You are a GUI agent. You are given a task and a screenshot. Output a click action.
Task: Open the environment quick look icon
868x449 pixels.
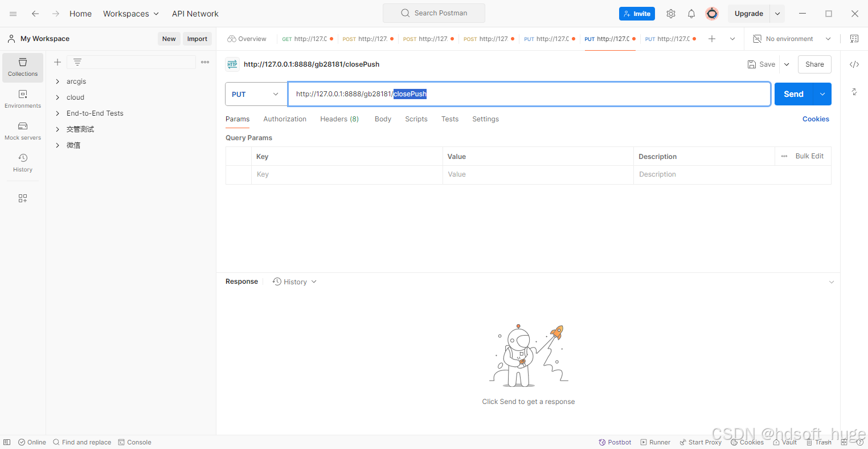tap(854, 39)
